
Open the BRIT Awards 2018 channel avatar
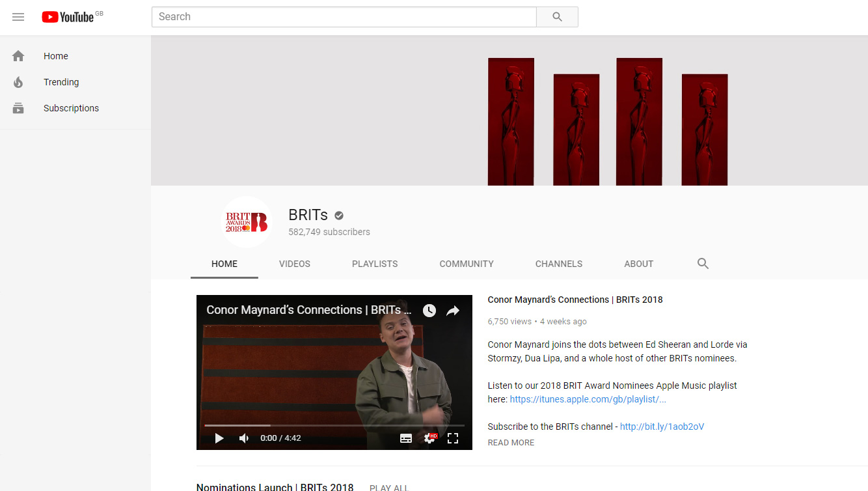point(246,222)
